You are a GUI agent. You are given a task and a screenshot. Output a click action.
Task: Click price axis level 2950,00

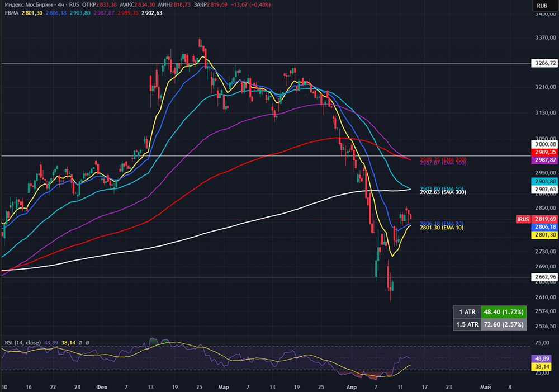[546, 173]
